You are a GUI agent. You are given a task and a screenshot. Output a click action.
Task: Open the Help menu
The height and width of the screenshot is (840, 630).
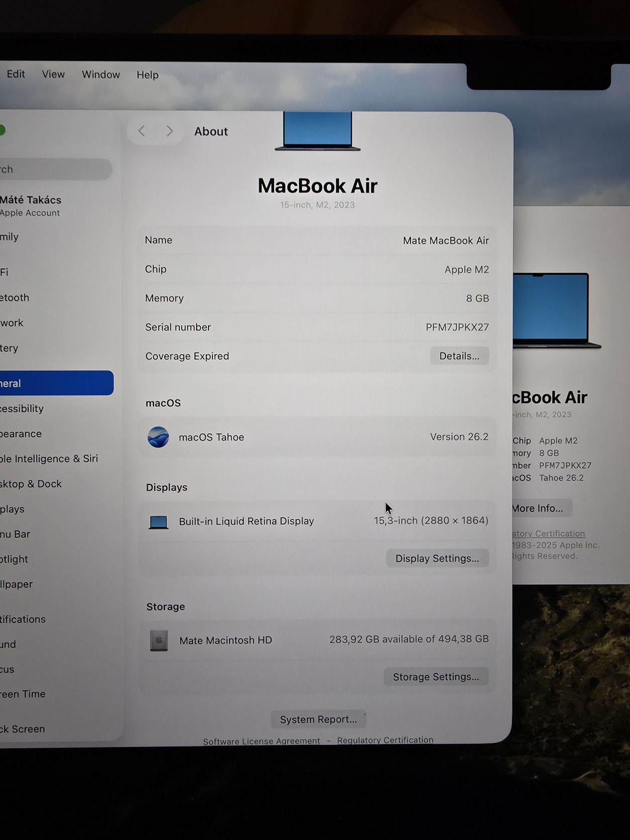147,75
